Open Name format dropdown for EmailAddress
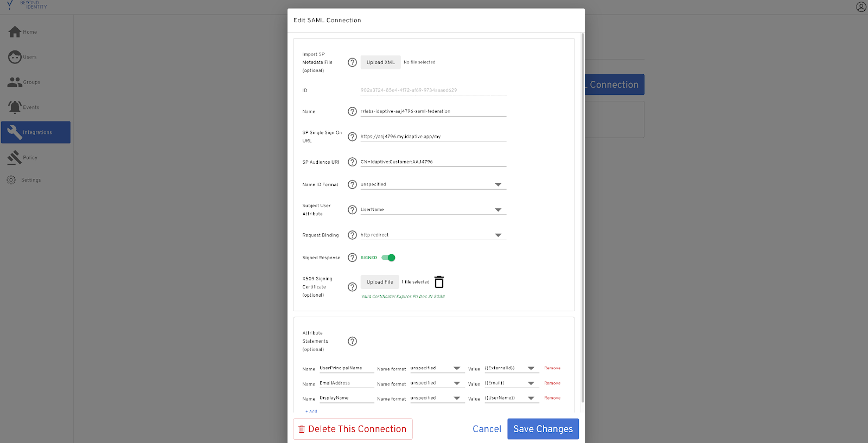 (x=437, y=383)
